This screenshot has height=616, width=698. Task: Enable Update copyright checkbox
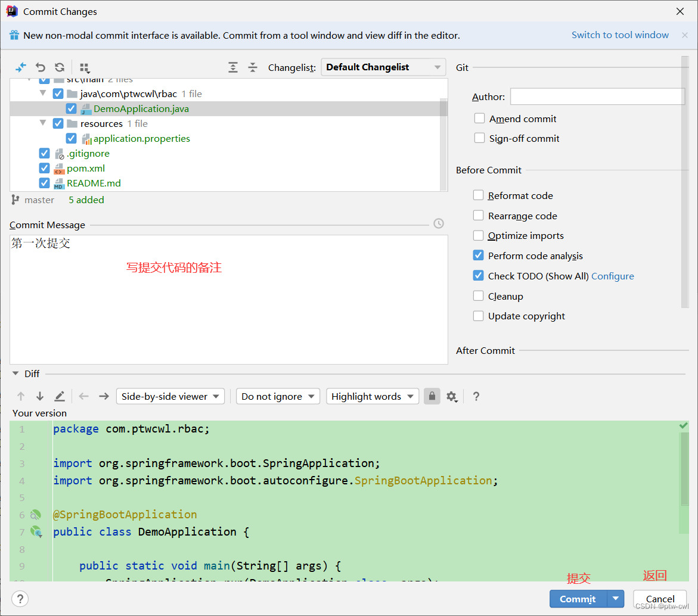(x=478, y=316)
